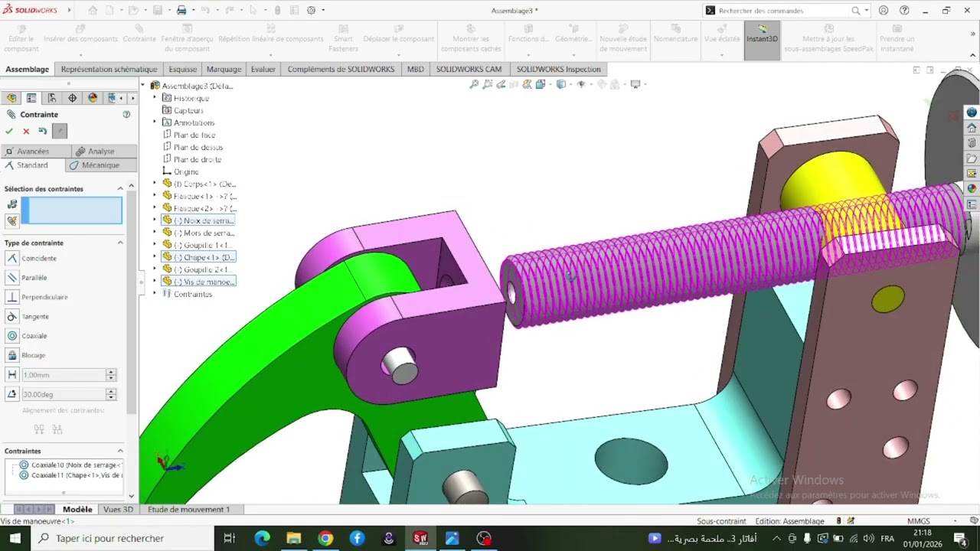Toggle anti-aligned mate alignment icon
This screenshot has width=980, height=551.
pyautogui.click(x=59, y=429)
